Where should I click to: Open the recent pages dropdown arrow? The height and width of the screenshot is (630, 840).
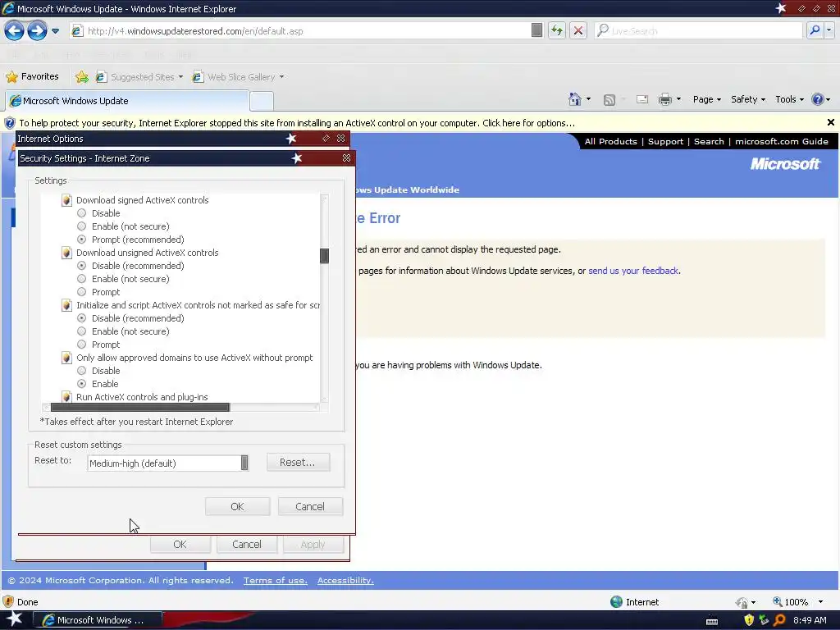pyautogui.click(x=55, y=31)
